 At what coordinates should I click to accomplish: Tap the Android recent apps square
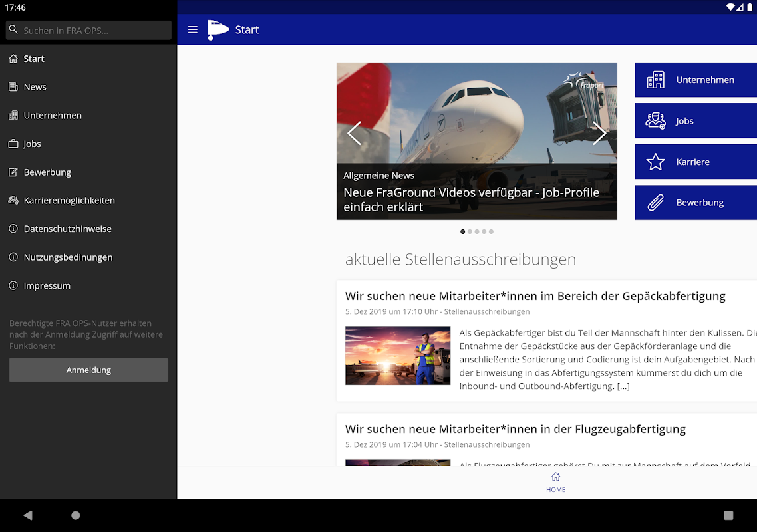(x=728, y=515)
